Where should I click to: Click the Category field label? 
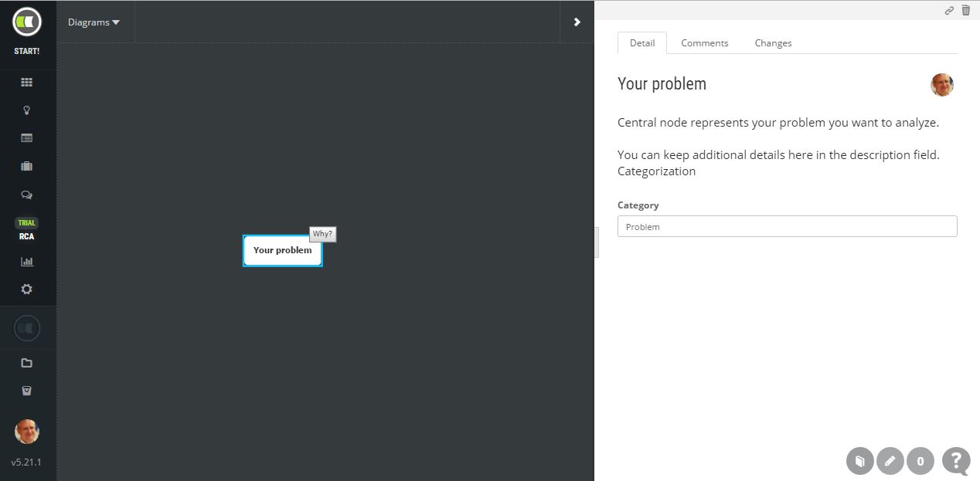coord(638,205)
